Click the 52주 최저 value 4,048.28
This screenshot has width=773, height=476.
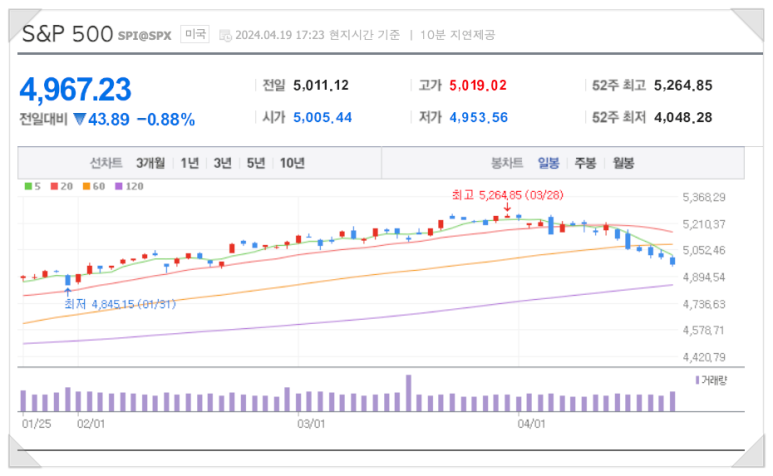[x=683, y=118]
